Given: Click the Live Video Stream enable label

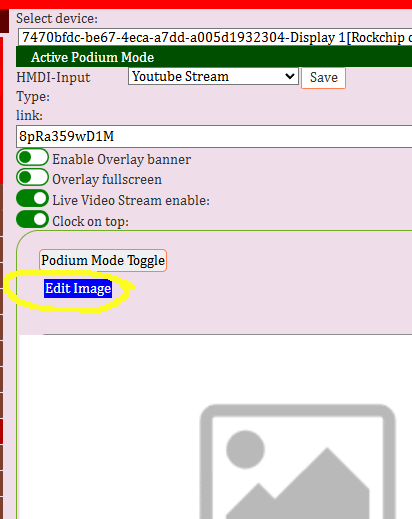Looking at the screenshot, I should (x=131, y=200).
